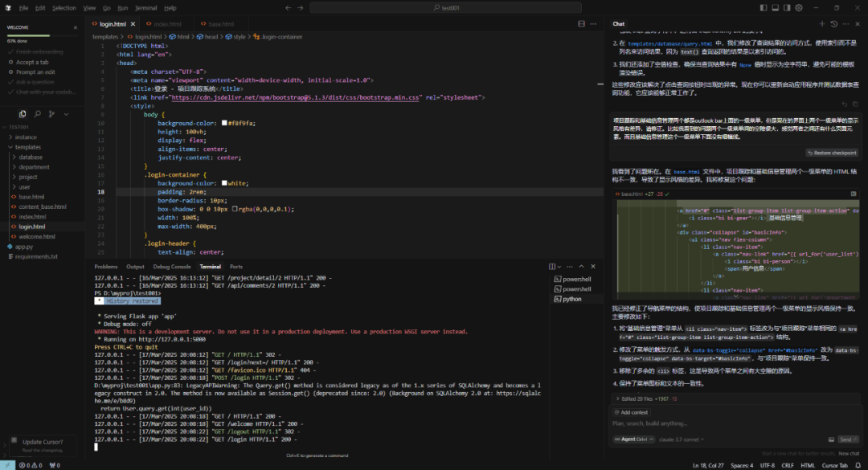This screenshot has height=470, width=868.
Task: Maximize terminal panel with up chevron
Action: (x=581, y=266)
